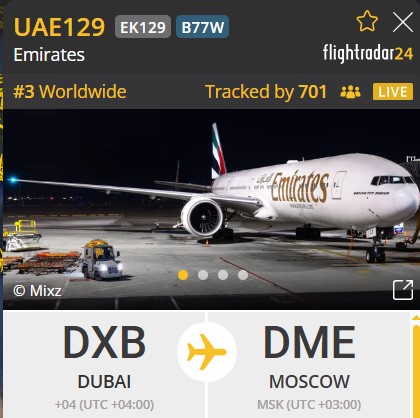Viewport: 420px width, 418px height.
Task: Click the flightradar24 logo
Action: [x=368, y=54]
